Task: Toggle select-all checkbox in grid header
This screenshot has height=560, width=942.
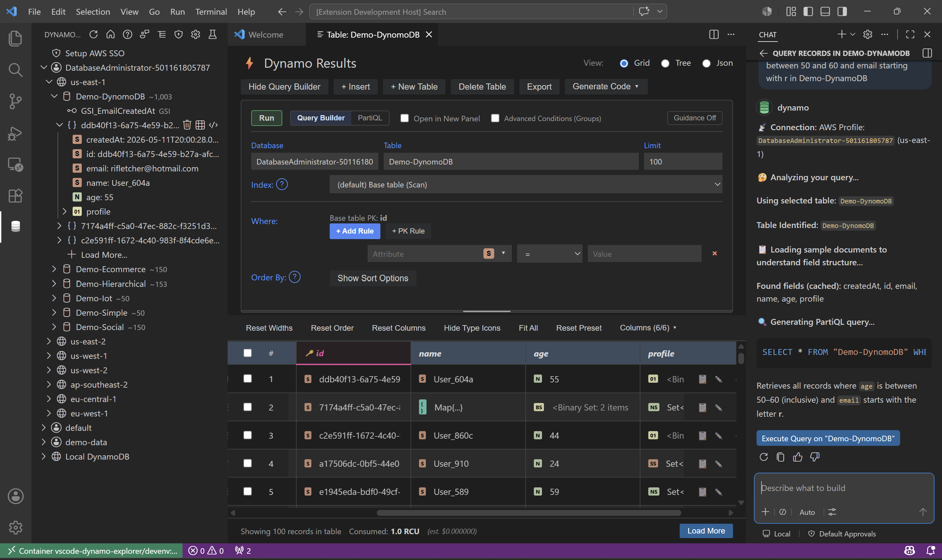Action: coord(248,353)
